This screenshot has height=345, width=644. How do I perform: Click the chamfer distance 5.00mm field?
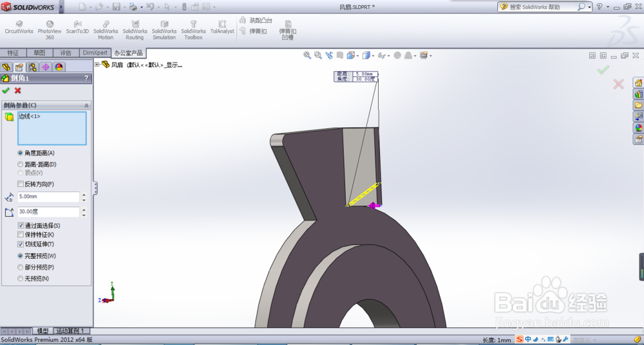(48, 197)
